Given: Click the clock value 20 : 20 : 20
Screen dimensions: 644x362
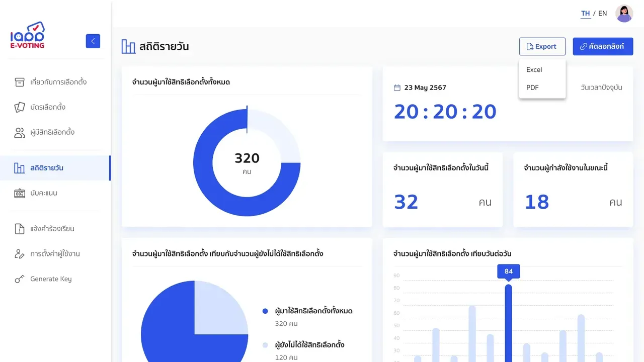Looking at the screenshot, I should [x=445, y=112].
